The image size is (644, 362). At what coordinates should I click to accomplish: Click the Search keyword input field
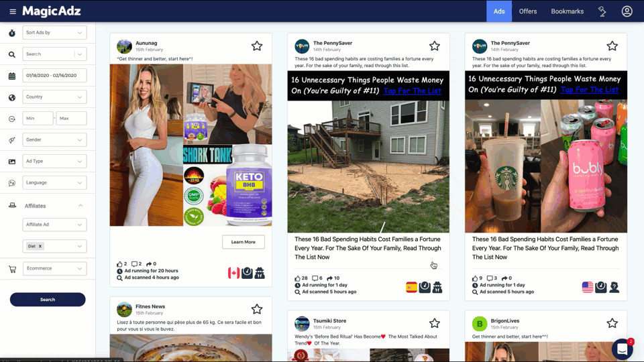click(48, 54)
